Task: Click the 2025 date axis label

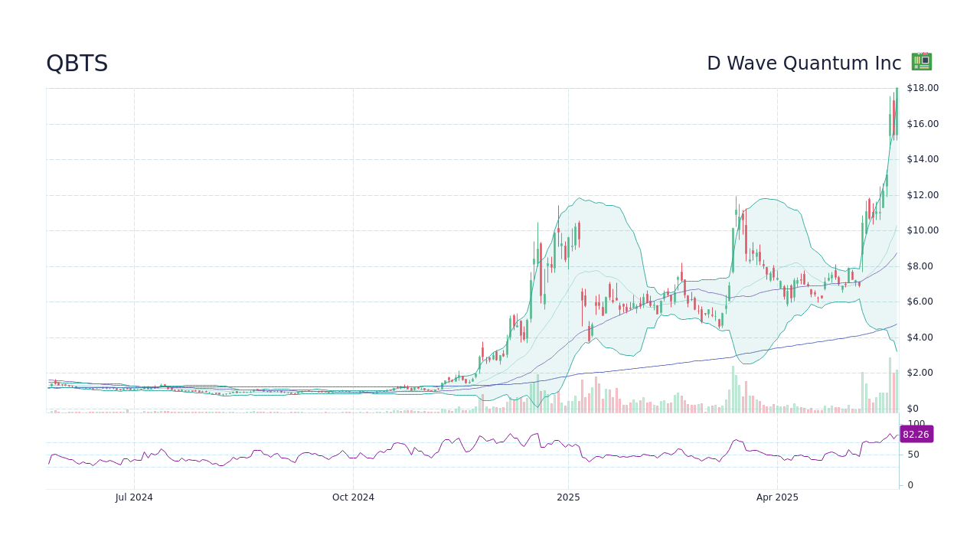Action: 568,497
